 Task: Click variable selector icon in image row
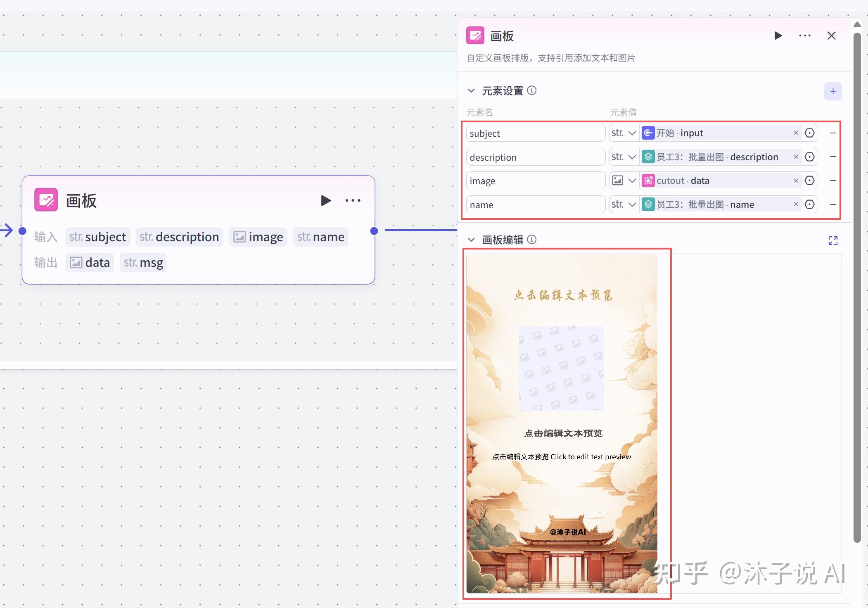tap(809, 180)
